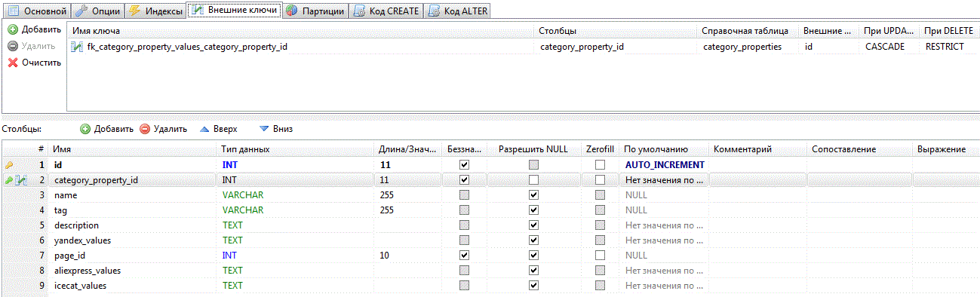The height and width of the screenshot is (297, 980).
Task: Toggle allow NULL for tag column
Action: pos(533,210)
